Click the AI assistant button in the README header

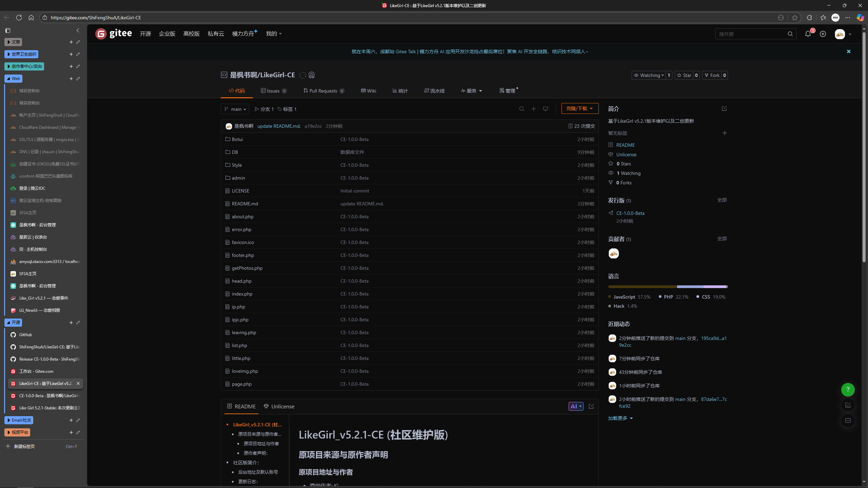576,406
